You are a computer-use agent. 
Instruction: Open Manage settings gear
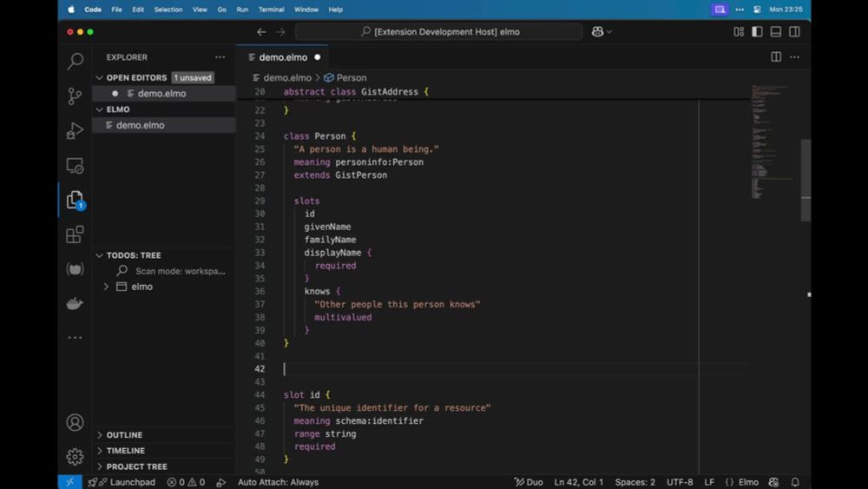click(x=75, y=456)
